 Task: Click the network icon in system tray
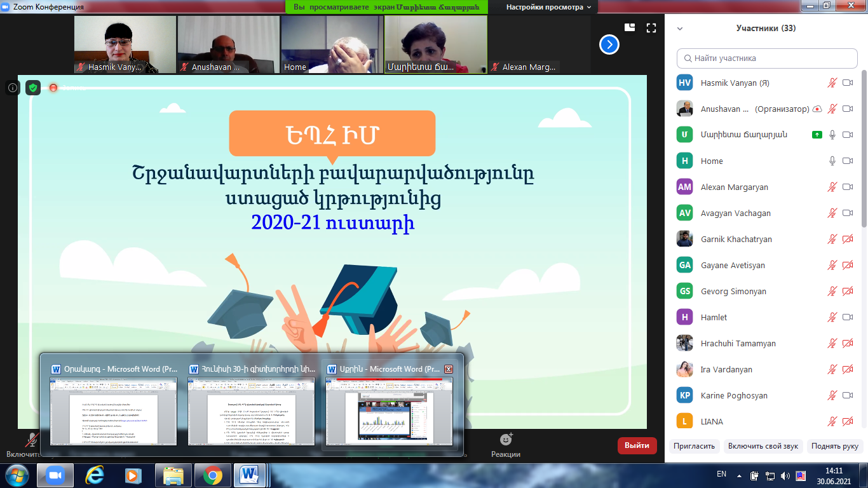pyautogui.click(x=770, y=475)
